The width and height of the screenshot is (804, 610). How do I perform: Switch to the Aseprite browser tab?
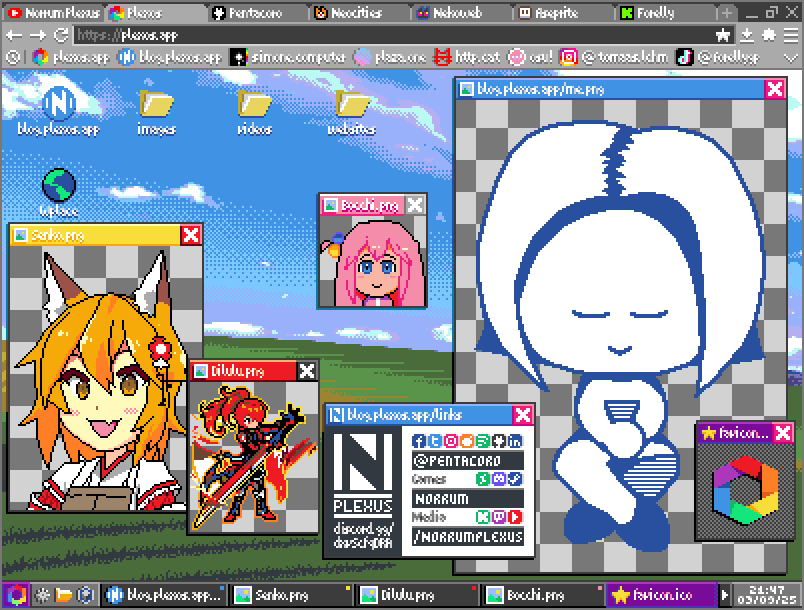563,13
